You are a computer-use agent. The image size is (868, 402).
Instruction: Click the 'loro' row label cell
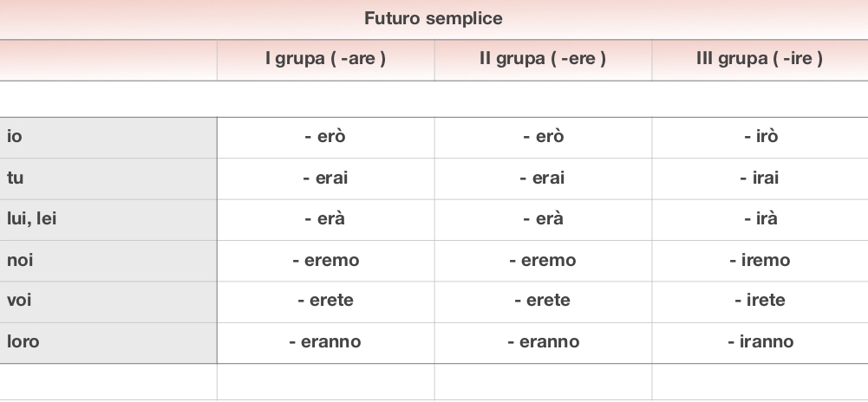(x=23, y=341)
